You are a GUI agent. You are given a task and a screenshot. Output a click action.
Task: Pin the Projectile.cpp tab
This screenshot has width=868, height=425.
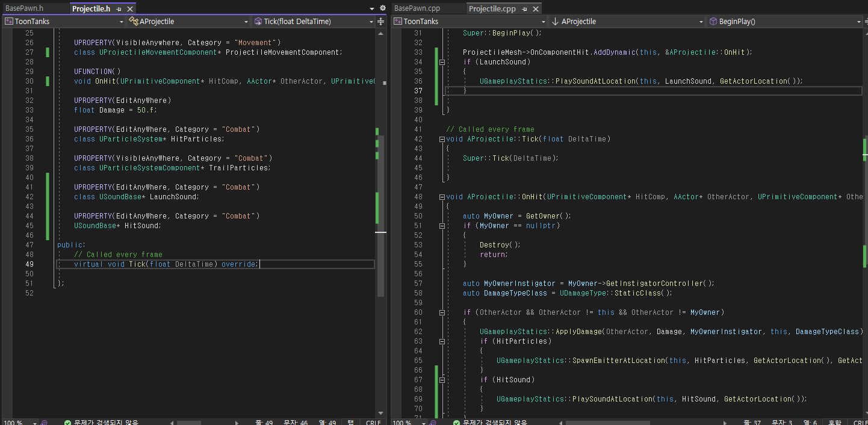(524, 9)
